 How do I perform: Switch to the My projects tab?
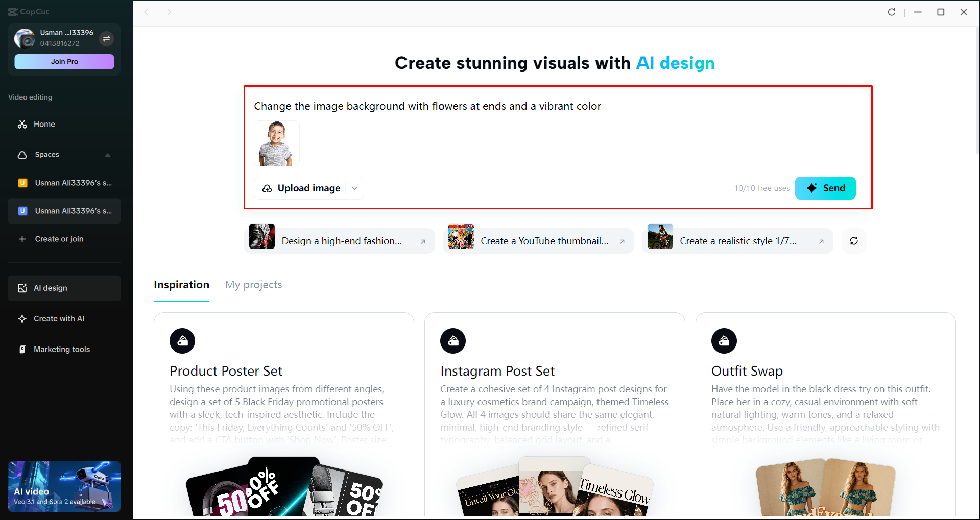tap(253, 285)
